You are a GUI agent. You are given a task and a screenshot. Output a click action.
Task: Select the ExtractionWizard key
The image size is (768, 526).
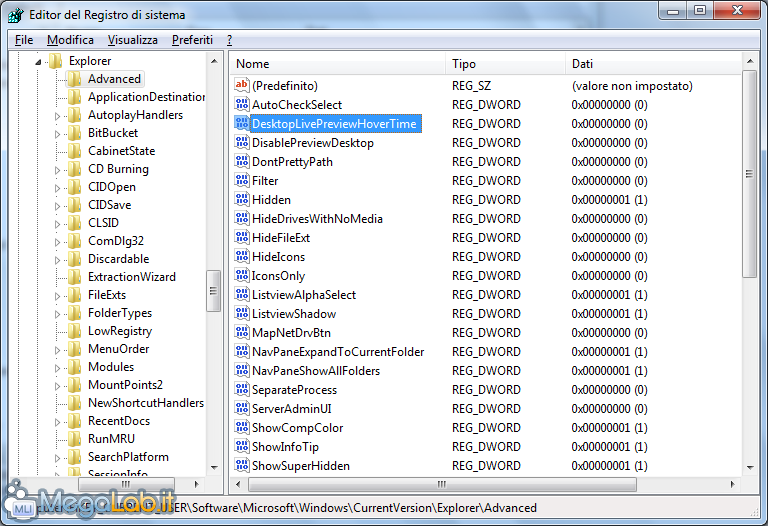132,277
